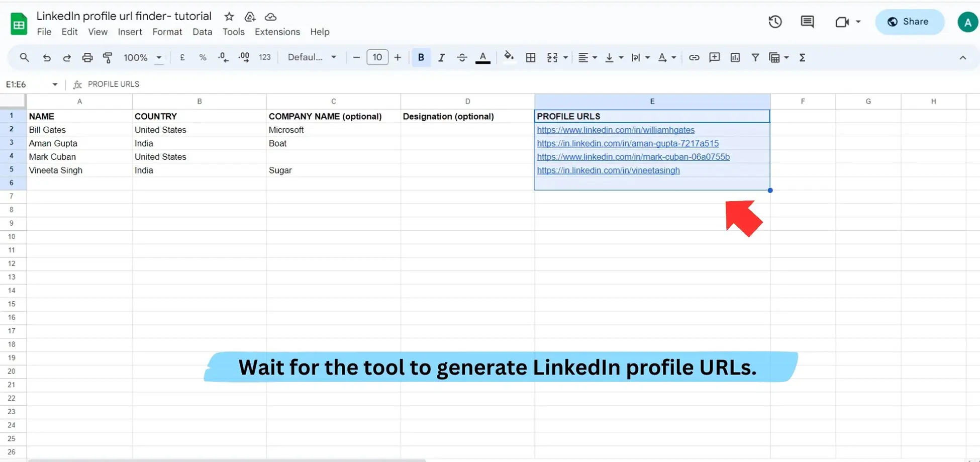Toggle italic formatting
This screenshot has height=462, width=980.
coord(441,57)
